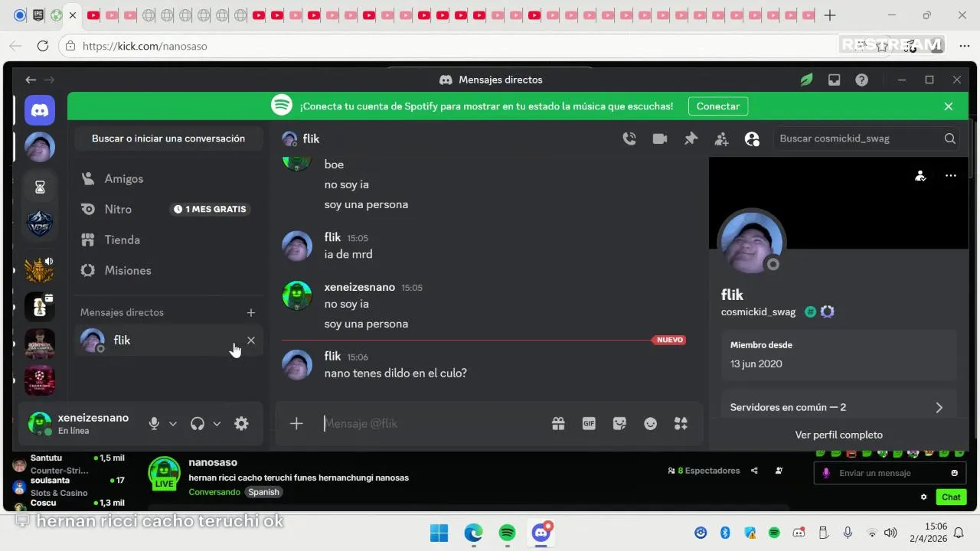Click the kick.com address bar

(x=452, y=46)
